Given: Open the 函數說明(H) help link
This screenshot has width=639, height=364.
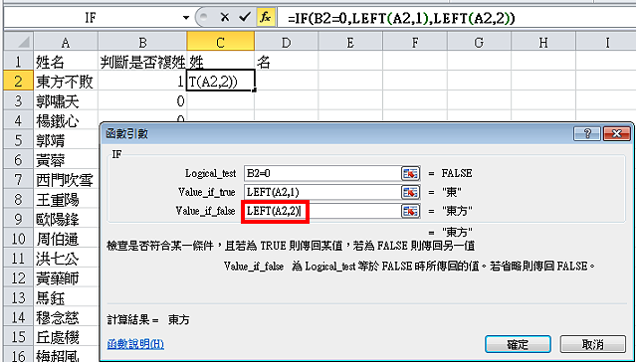Looking at the screenshot, I should (135, 344).
